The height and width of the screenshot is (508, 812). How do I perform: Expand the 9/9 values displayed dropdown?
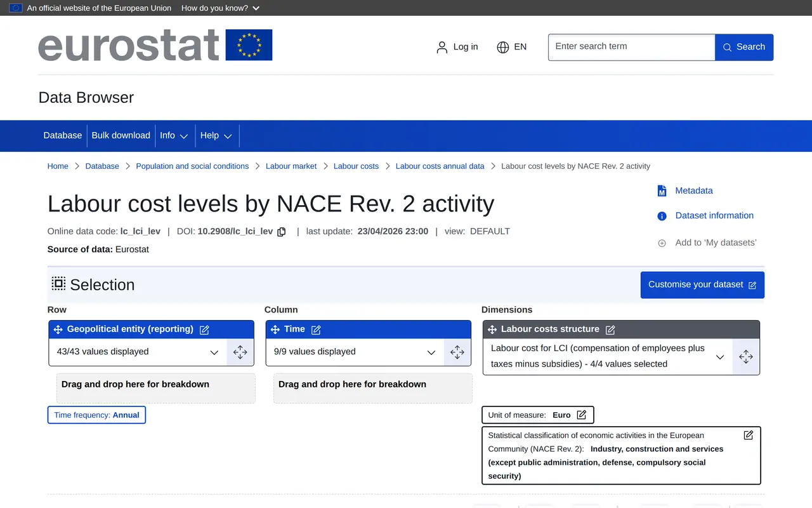click(x=431, y=352)
